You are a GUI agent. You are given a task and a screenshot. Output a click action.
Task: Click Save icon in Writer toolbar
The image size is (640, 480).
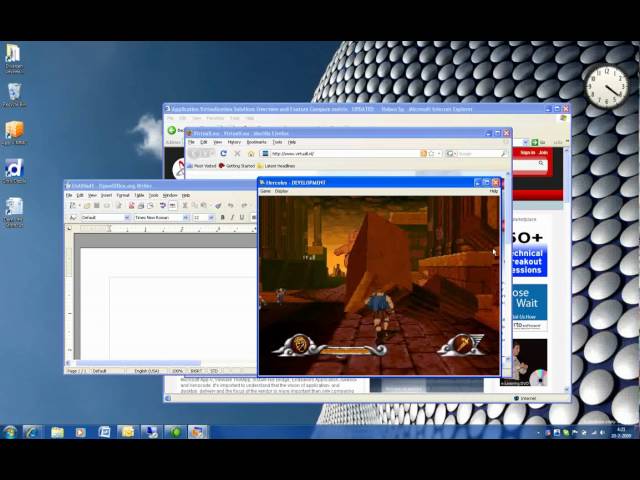pyautogui.click(x=97, y=205)
